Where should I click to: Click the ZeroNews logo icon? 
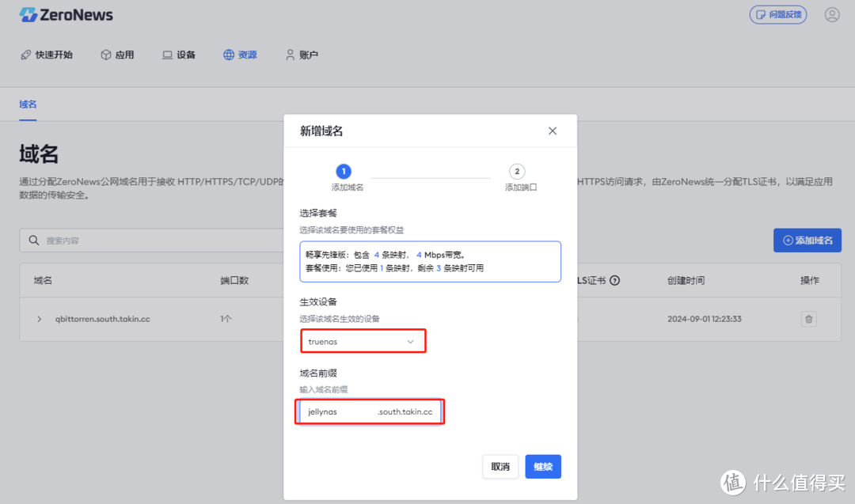29,14
